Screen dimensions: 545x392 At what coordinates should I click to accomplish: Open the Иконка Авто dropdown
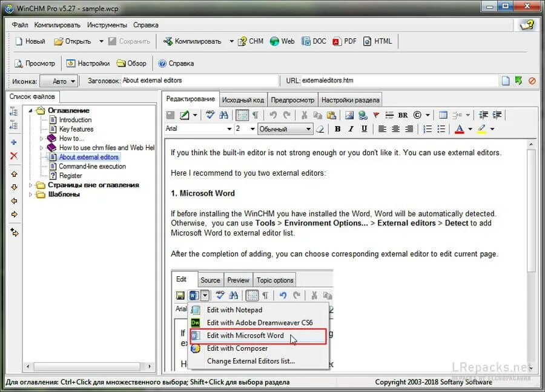pyautogui.click(x=59, y=81)
